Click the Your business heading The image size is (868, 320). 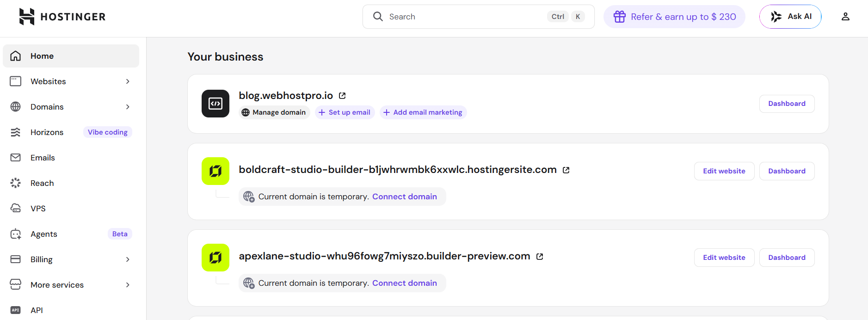tap(225, 57)
